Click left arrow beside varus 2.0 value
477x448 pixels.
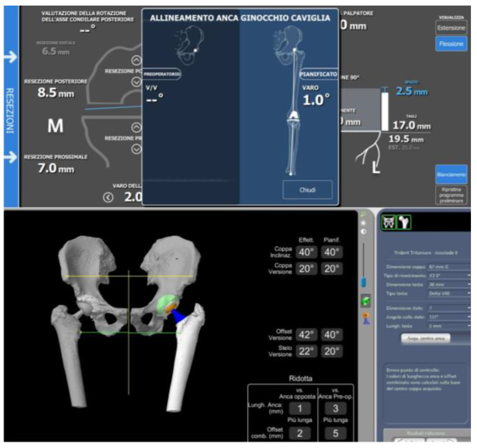pyautogui.click(x=108, y=198)
